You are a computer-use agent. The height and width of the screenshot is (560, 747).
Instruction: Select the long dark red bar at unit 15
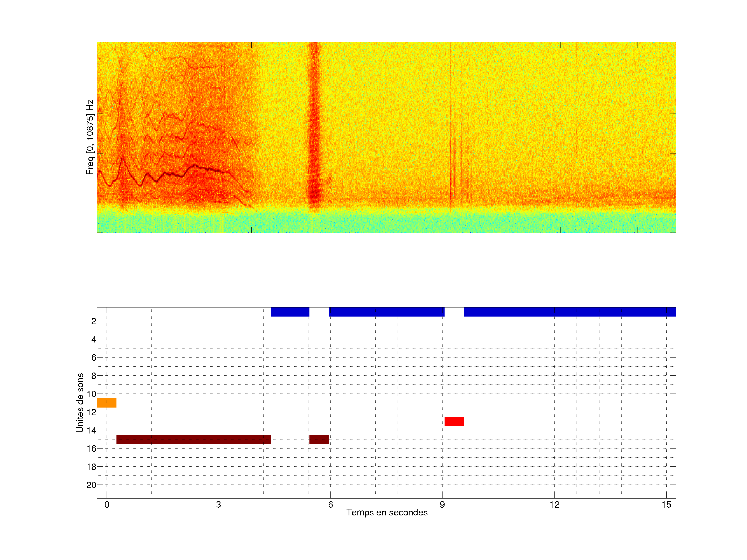coord(193,439)
